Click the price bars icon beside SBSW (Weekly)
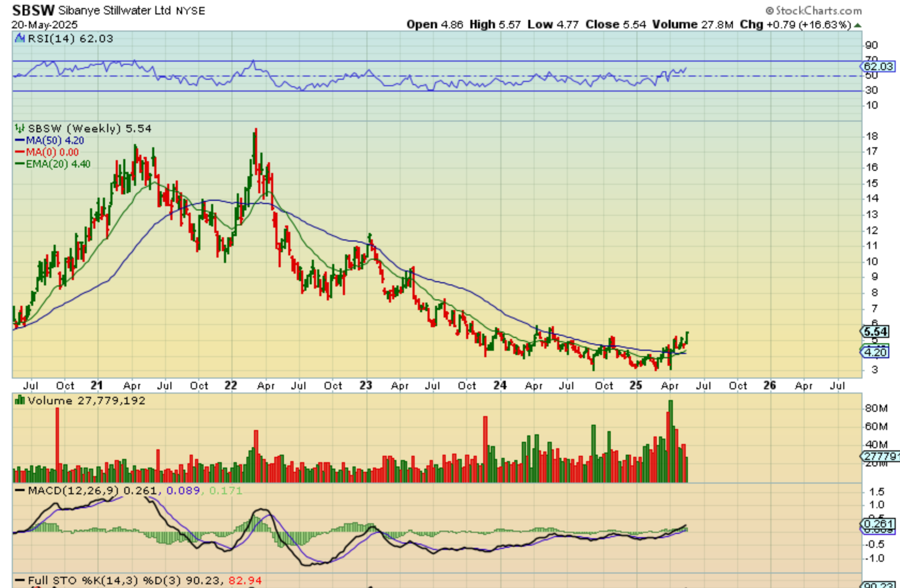The width and height of the screenshot is (900, 588). 20,129
